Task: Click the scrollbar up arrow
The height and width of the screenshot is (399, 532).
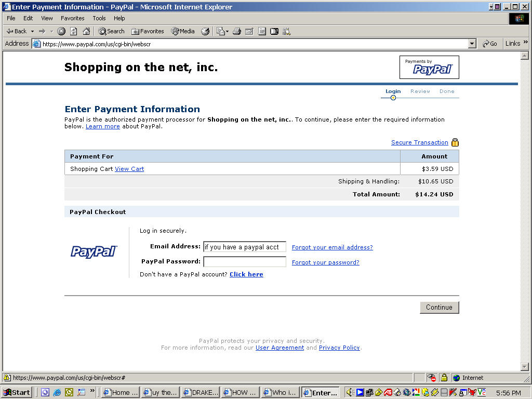Action: [x=525, y=56]
